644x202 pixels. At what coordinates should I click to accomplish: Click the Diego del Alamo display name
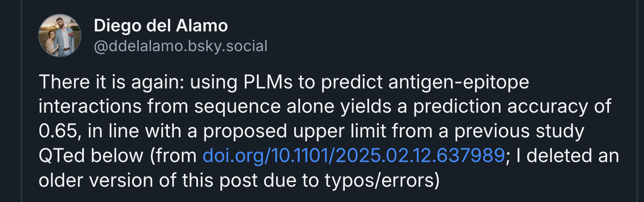tap(161, 26)
